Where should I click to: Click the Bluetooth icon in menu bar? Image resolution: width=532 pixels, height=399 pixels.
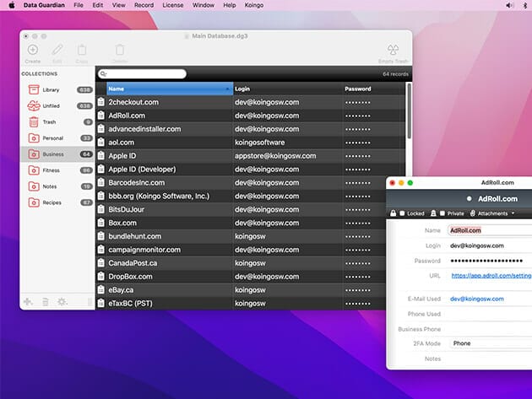click(x=524, y=5)
